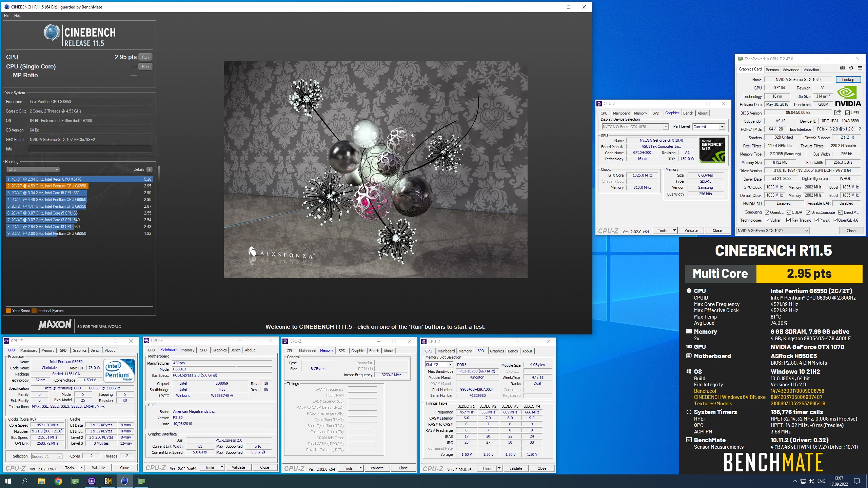Open the Ranking CPU dropdown in Cinebench
The width and height of the screenshot is (868, 488).
[33, 169]
